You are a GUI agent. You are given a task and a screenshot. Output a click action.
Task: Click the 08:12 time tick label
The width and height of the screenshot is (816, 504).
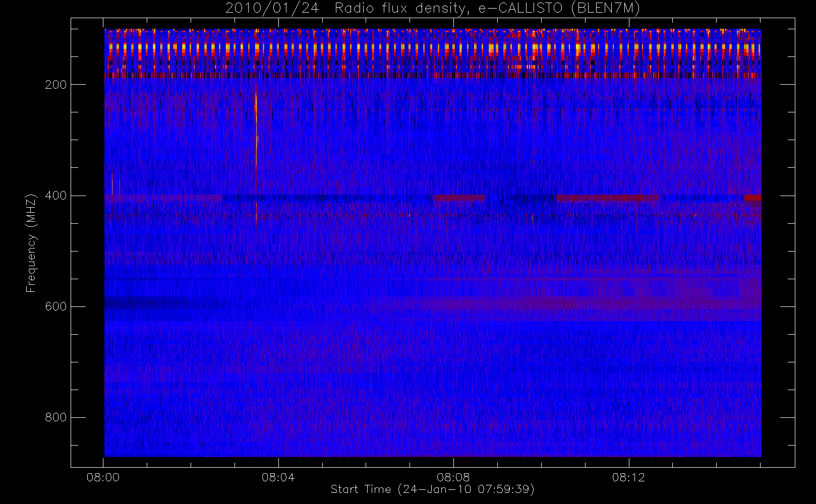point(629,477)
